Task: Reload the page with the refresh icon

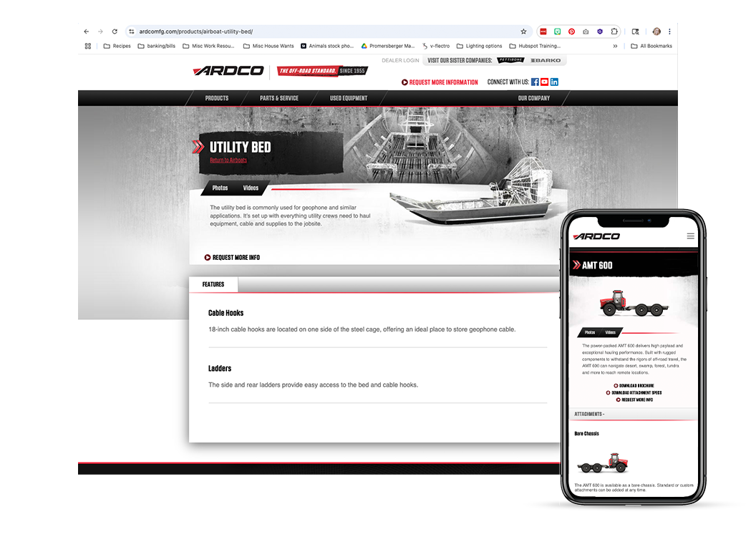Action: tap(115, 32)
